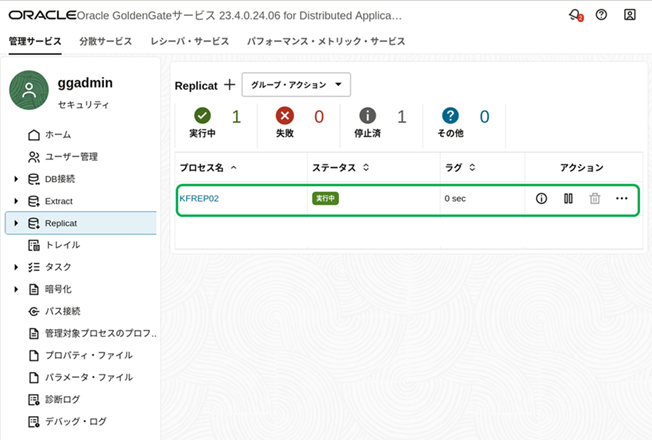Select the Replicat item label in sidebar
652x440 pixels.
point(61,223)
